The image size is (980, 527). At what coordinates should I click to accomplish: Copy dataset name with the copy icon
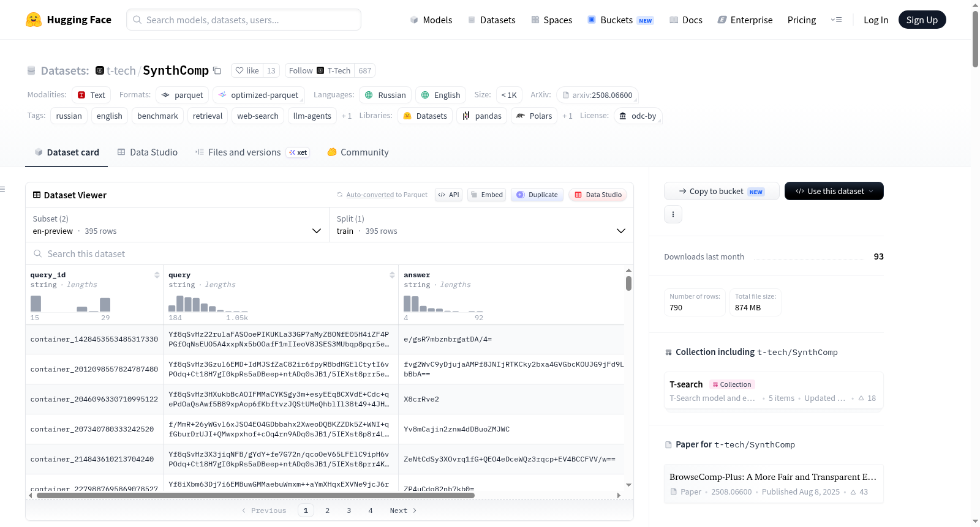217,70
